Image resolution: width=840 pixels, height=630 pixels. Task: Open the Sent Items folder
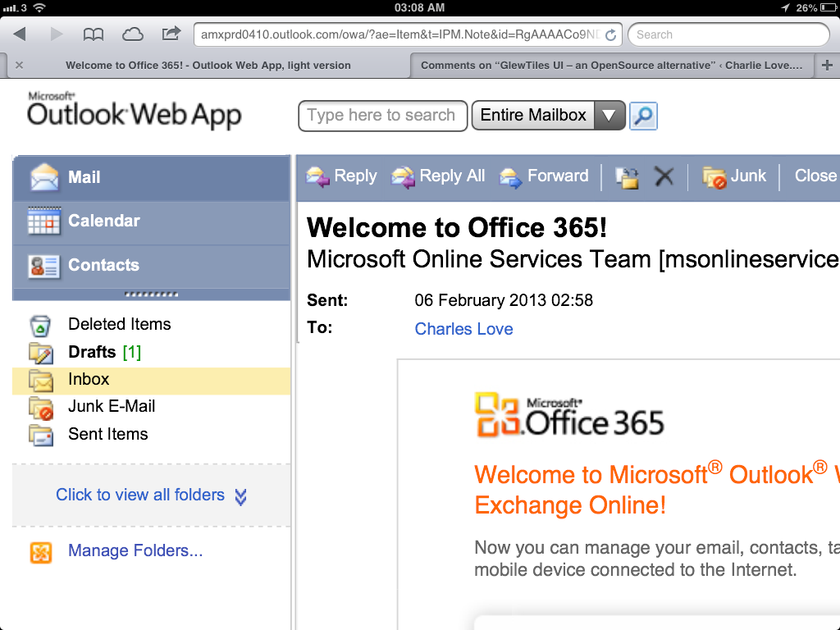click(x=107, y=434)
